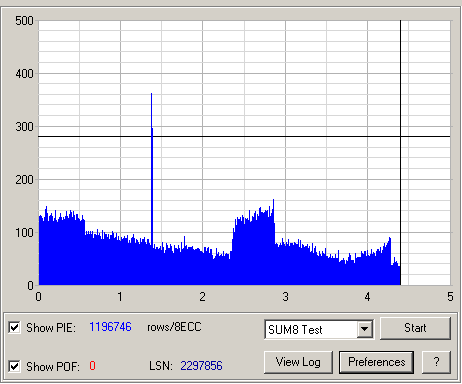462x384 pixels.
Task: Open the View Log button
Action: pyautogui.click(x=298, y=362)
